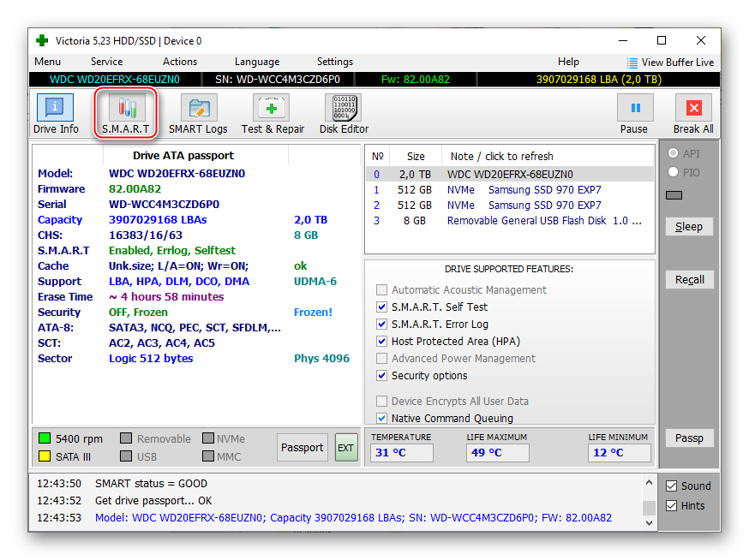Viewport: 749px width, 560px height.
Task: Toggle the Sound checkbox
Action: click(x=672, y=486)
